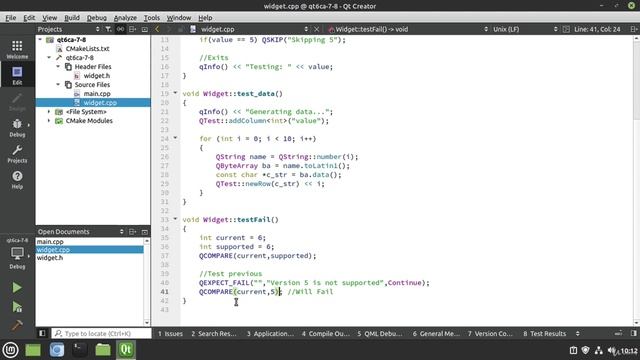Run the project with green play button
640x360 pixels.
pyautogui.click(x=17, y=288)
